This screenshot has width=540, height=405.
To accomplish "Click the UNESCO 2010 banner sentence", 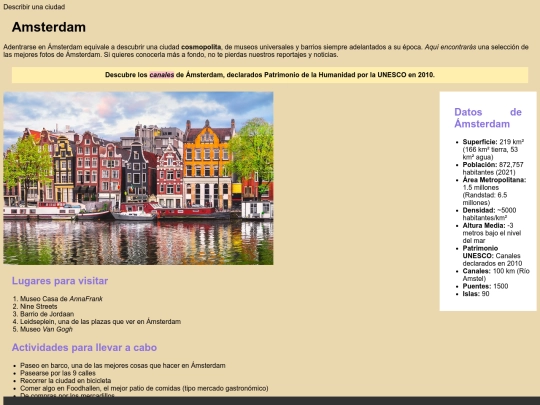I will coord(270,75).
